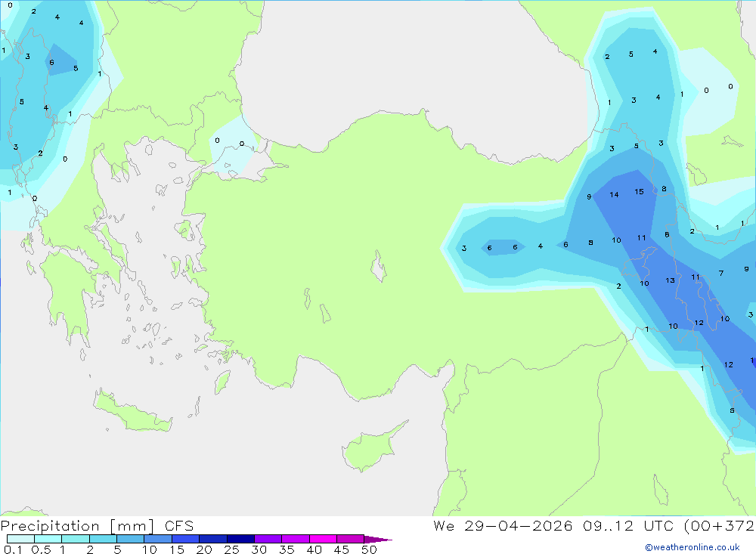This screenshot has height=554, width=756.
Task: Click the legend label '0.1'
Action: (13, 549)
